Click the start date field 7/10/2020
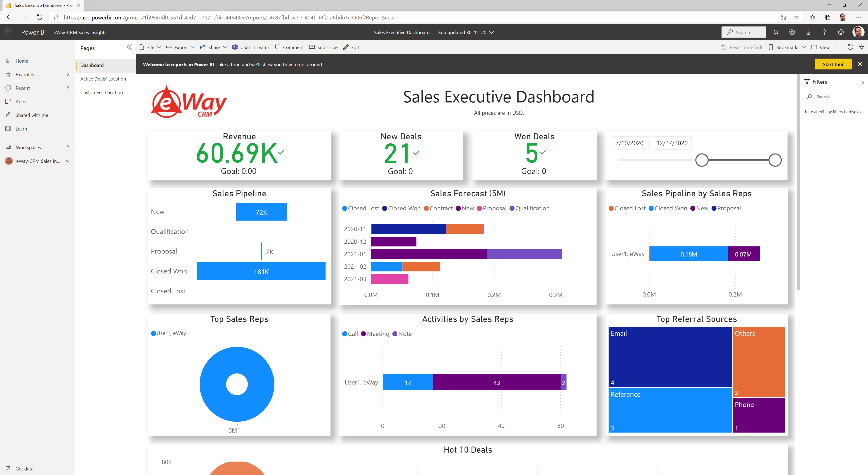 tap(630, 143)
